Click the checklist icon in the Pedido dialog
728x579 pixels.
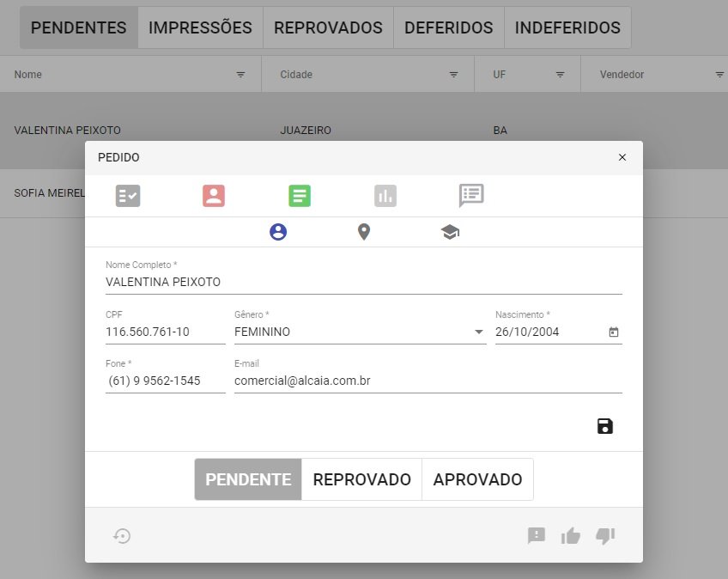[x=128, y=196]
